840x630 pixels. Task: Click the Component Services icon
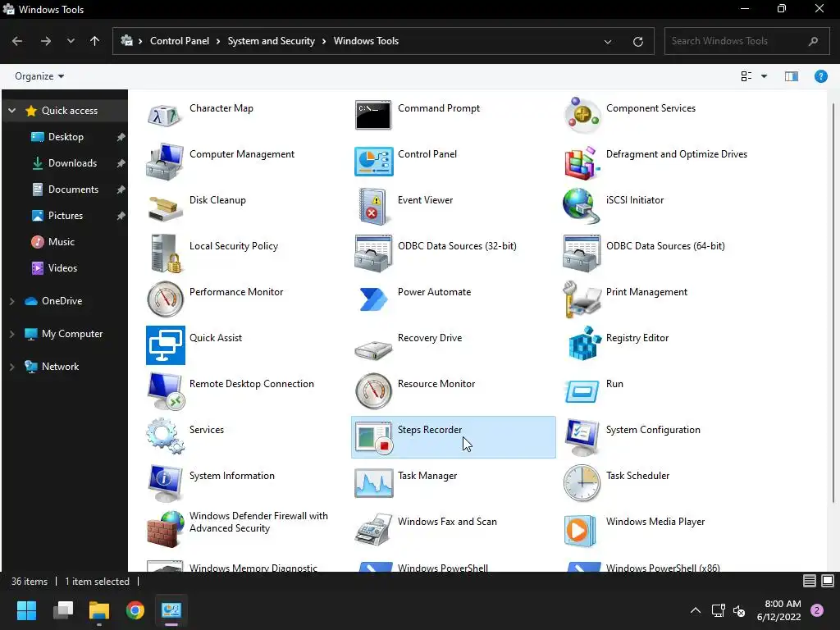pos(582,115)
